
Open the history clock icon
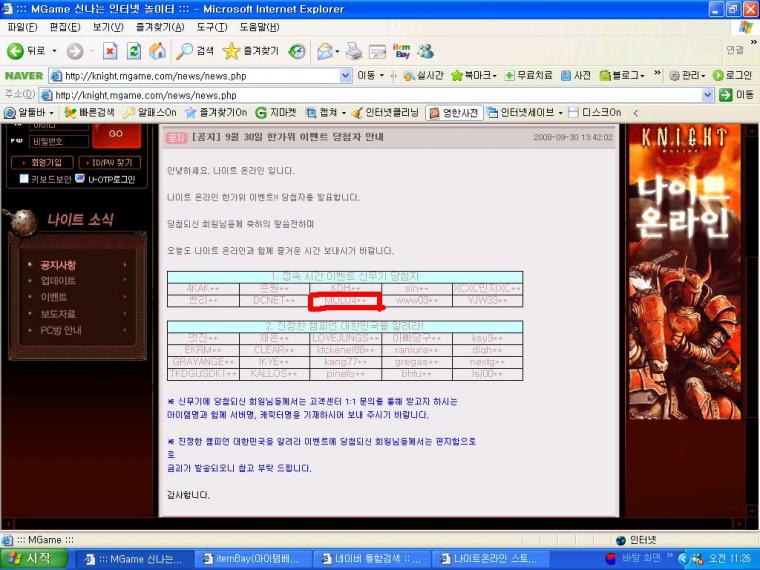pos(297,51)
